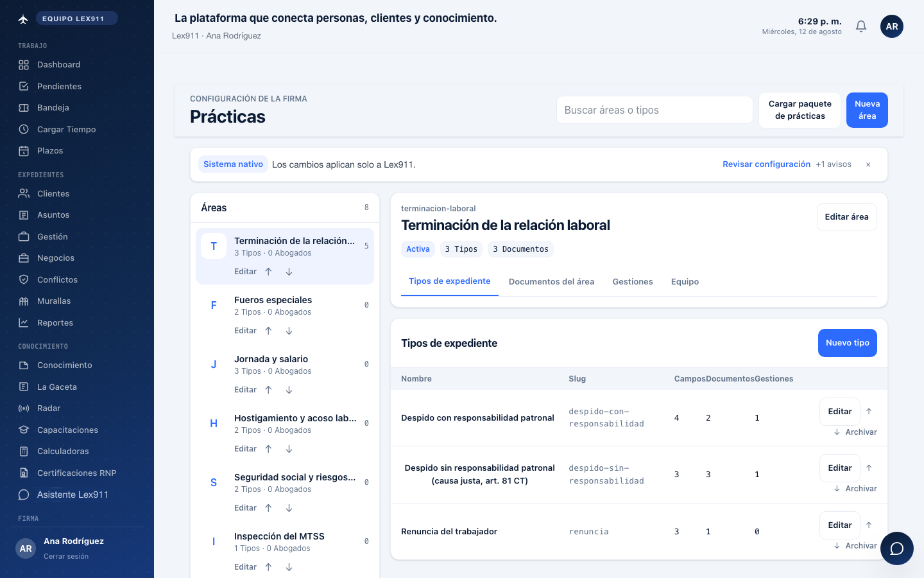924x578 pixels.
Task: Select the Equipo tab
Action: pyautogui.click(x=685, y=281)
